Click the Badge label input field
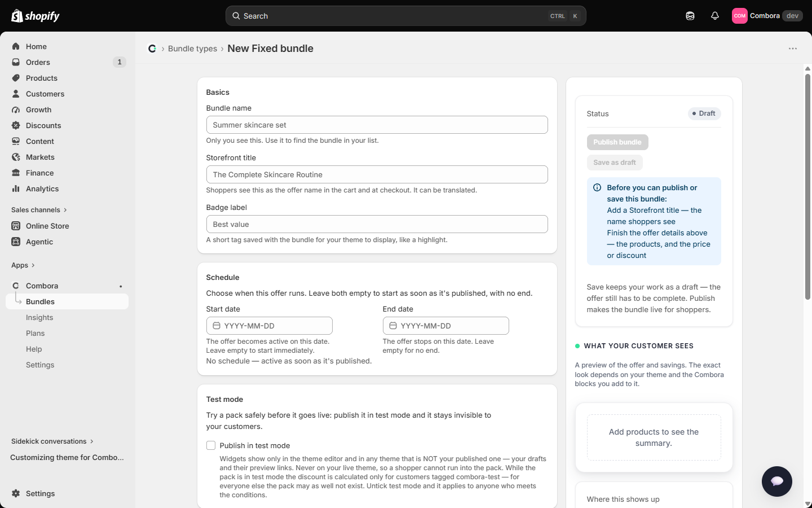The image size is (812, 508). 377,224
